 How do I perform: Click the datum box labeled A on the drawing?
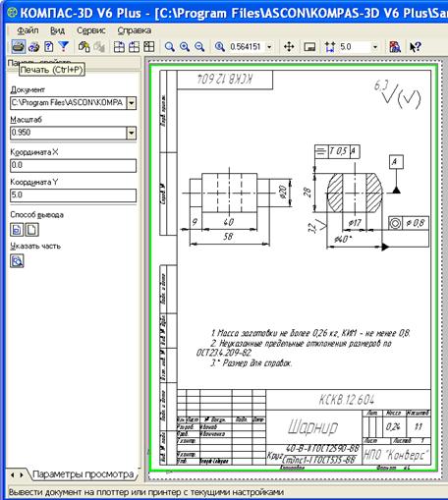(x=396, y=162)
